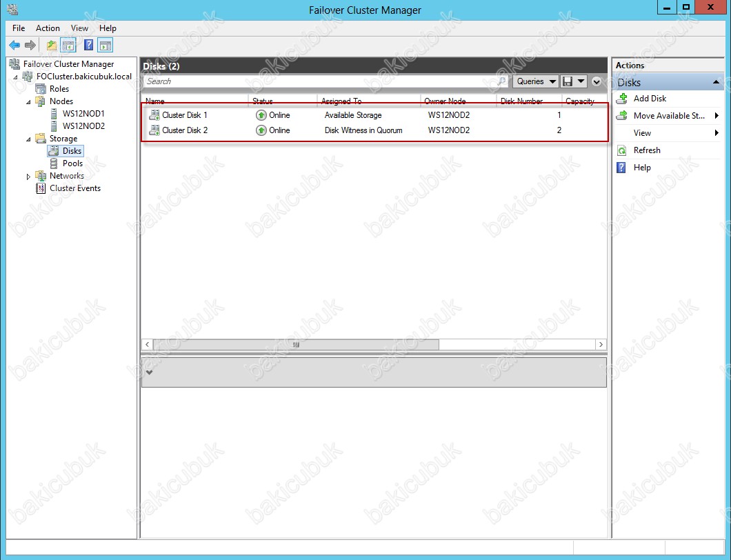Open the save query dropdown arrow

[581, 81]
